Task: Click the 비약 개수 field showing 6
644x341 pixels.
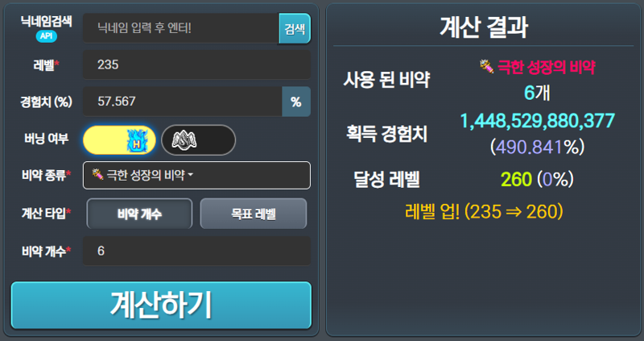Action: click(x=196, y=251)
